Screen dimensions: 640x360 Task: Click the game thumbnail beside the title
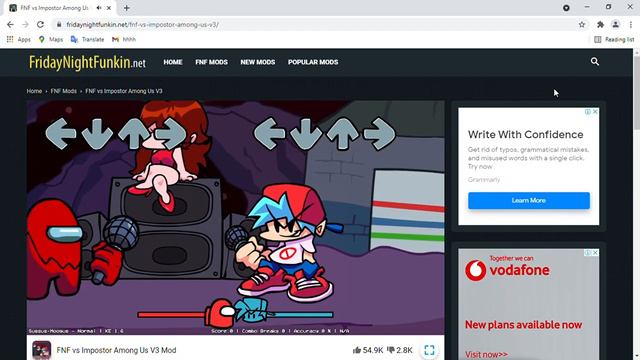42,350
